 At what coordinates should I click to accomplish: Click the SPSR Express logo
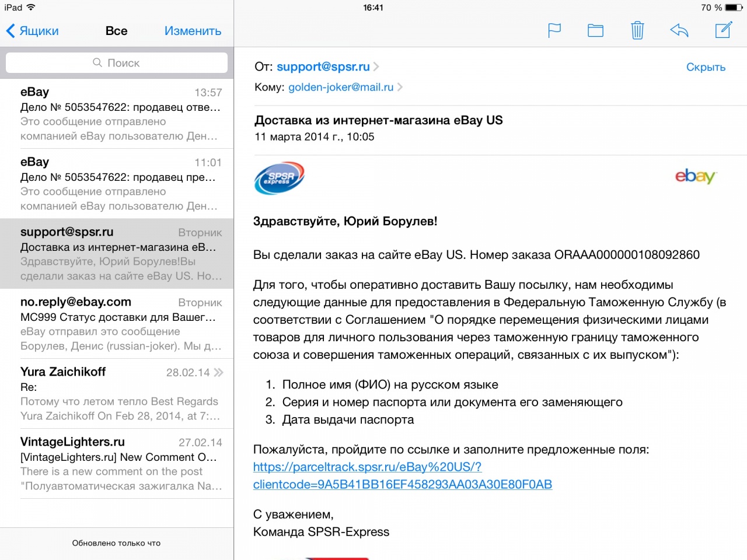point(280,178)
